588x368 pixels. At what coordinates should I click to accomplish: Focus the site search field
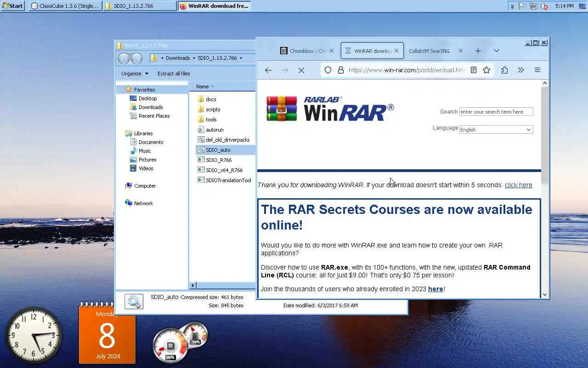[496, 112]
